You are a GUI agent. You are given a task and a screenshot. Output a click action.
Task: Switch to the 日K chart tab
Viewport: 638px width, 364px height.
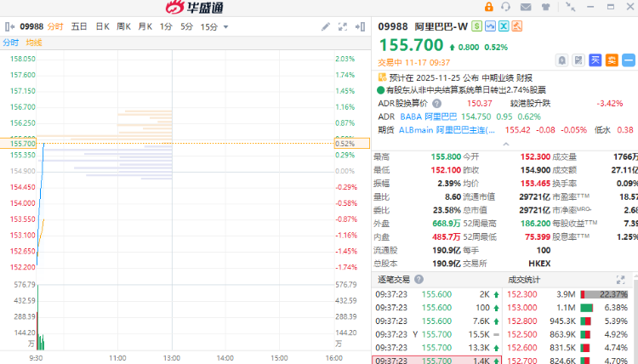[102, 26]
